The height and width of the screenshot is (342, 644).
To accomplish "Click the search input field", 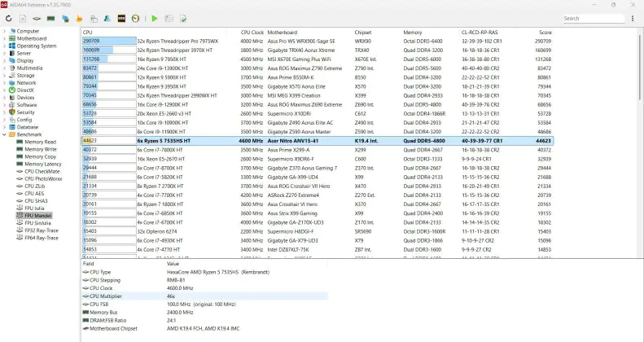I will [594, 19].
